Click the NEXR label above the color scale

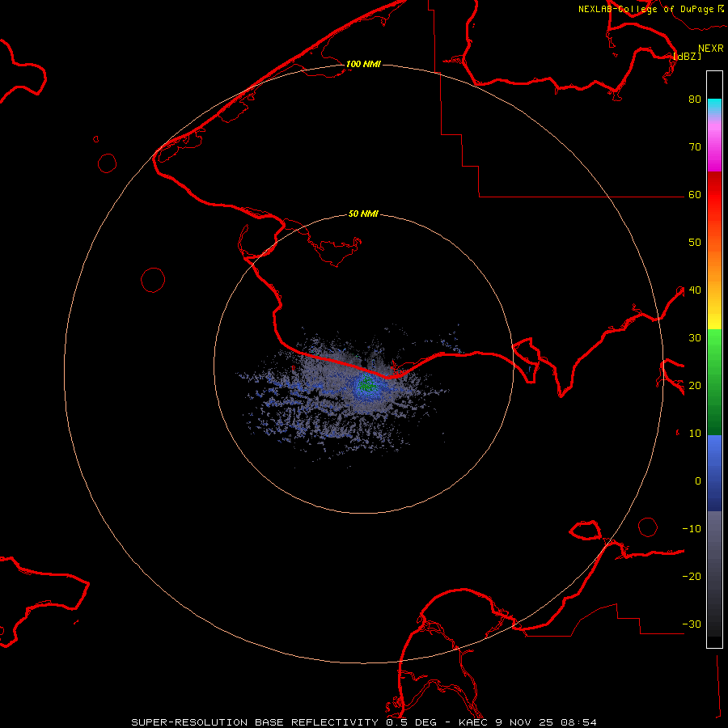coord(710,49)
